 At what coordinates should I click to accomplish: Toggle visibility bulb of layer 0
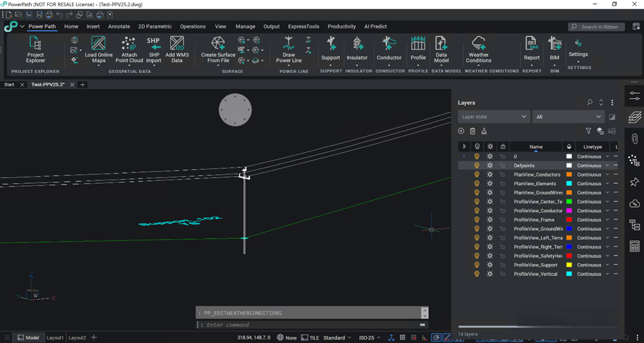coord(477,156)
